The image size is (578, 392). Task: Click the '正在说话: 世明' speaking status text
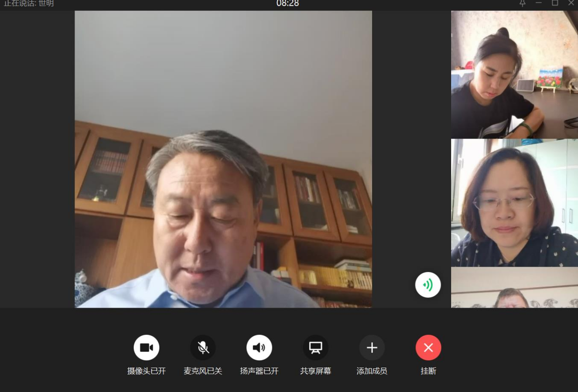(x=29, y=4)
